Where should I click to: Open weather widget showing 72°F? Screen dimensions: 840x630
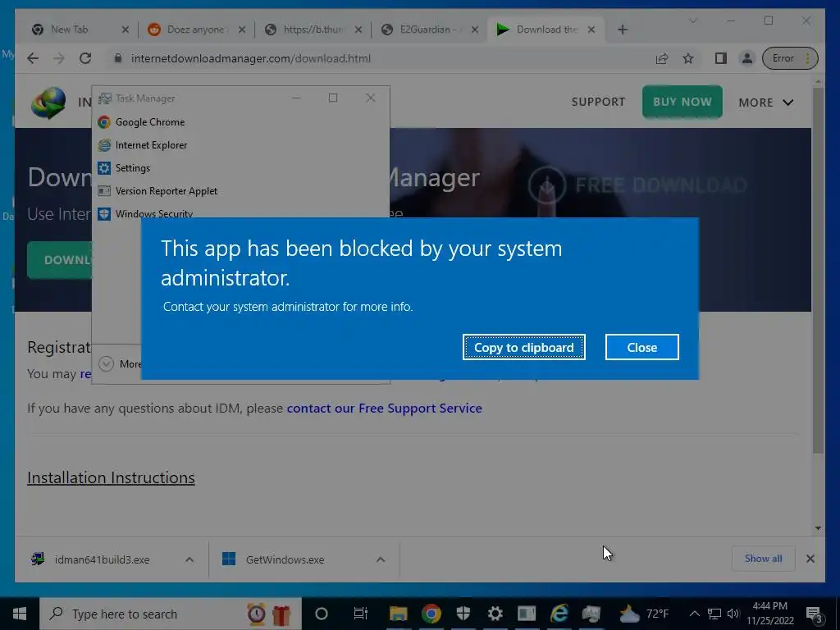click(x=645, y=614)
